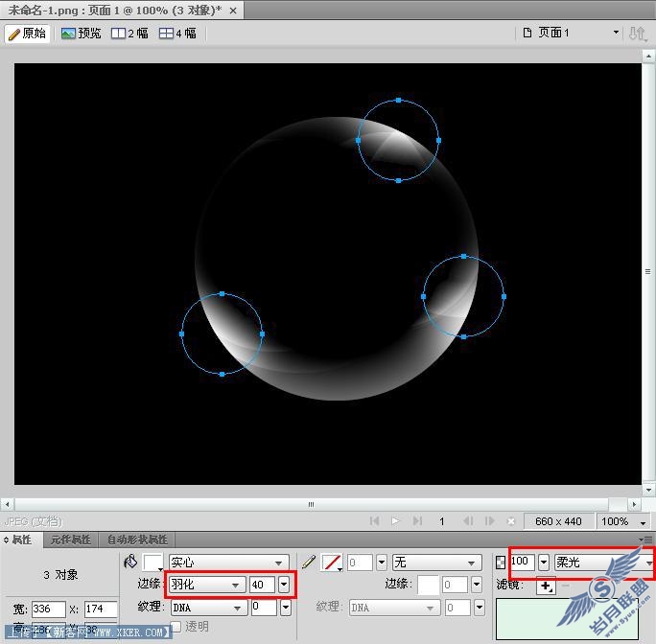Go to next frame

[489, 521]
